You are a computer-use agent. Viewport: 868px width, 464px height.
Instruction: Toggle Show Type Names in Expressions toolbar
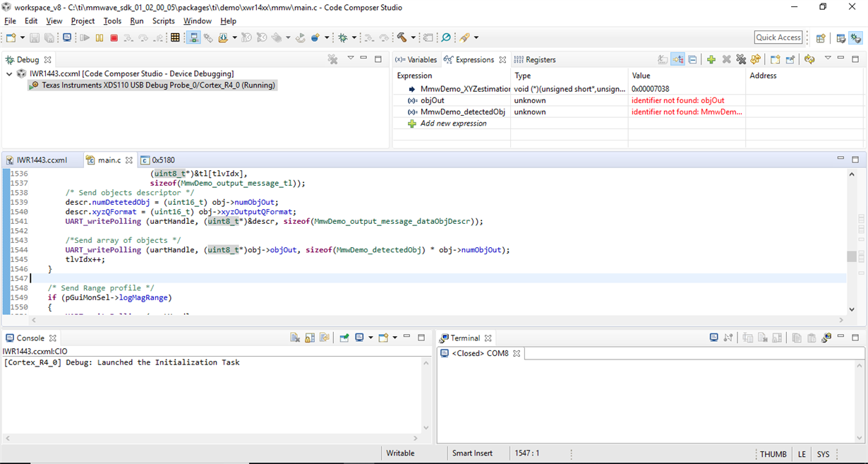tap(663, 59)
